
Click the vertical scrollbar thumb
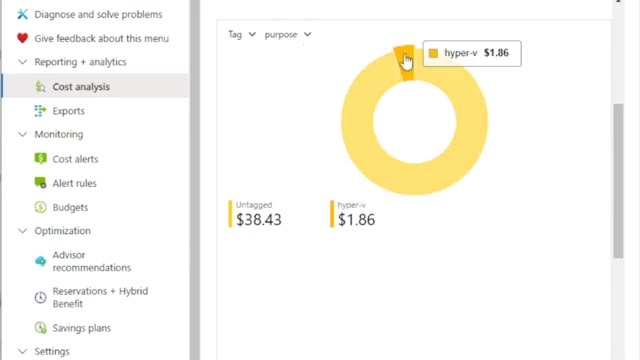[x=618, y=181]
